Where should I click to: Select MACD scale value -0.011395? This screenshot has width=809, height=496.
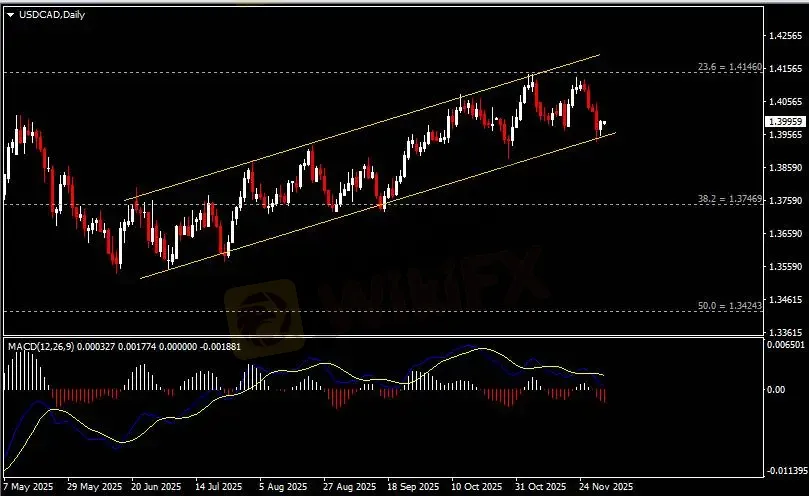(x=787, y=471)
